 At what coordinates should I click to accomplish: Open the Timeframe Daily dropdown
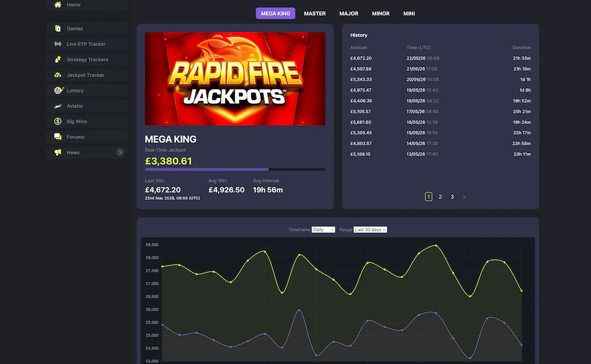click(323, 229)
